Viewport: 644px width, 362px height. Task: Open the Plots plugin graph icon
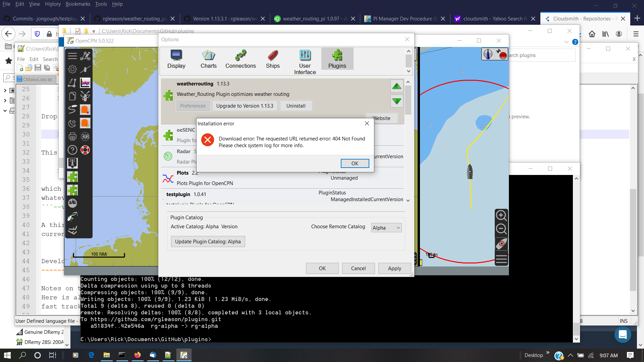point(85,82)
